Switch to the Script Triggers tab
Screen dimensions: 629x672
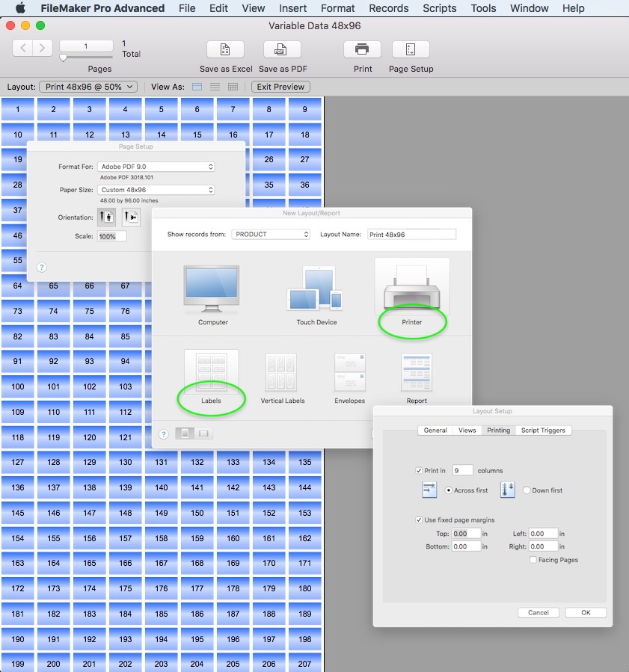point(543,431)
